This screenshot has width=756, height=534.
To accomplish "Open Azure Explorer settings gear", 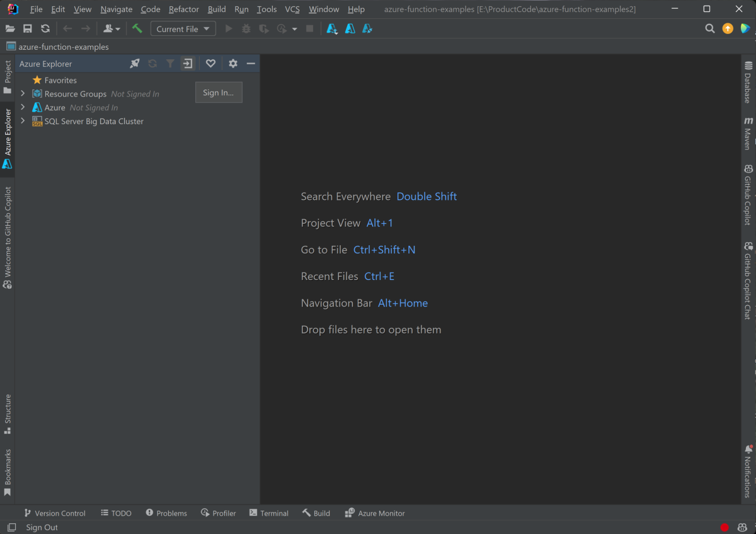I will pos(232,63).
